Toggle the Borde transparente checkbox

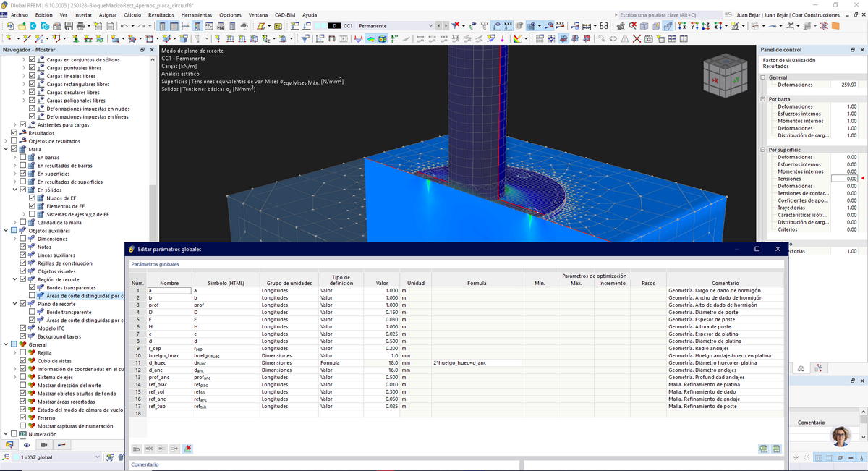tap(32, 312)
